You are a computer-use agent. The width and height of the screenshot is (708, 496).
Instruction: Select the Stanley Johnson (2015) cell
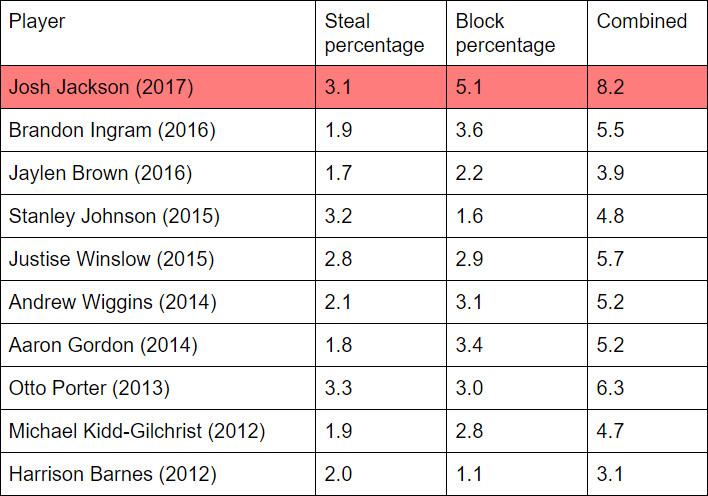(114, 216)
